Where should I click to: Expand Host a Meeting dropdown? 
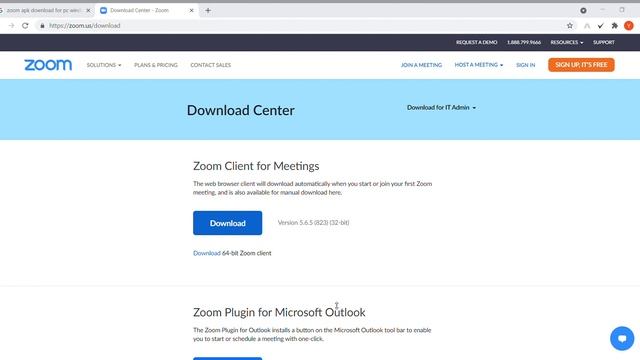click(x=479, y=65)
